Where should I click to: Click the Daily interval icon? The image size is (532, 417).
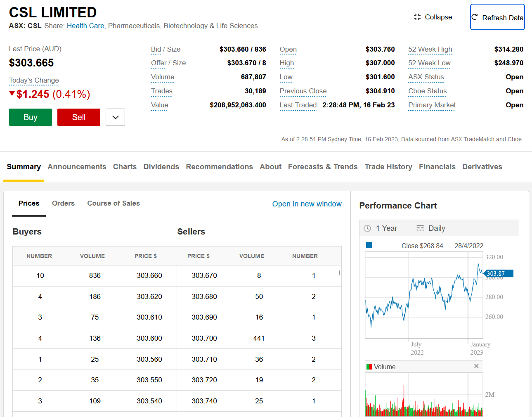pos(420,228)
